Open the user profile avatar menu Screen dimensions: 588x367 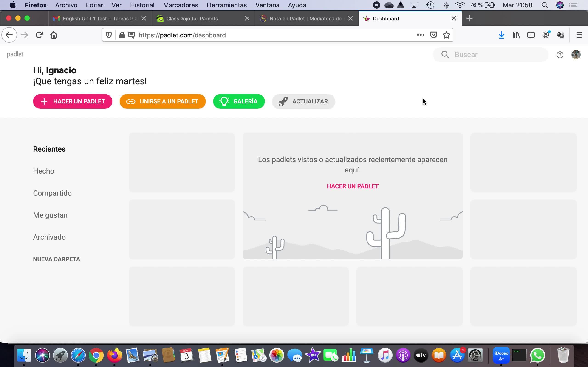point(576,55)
